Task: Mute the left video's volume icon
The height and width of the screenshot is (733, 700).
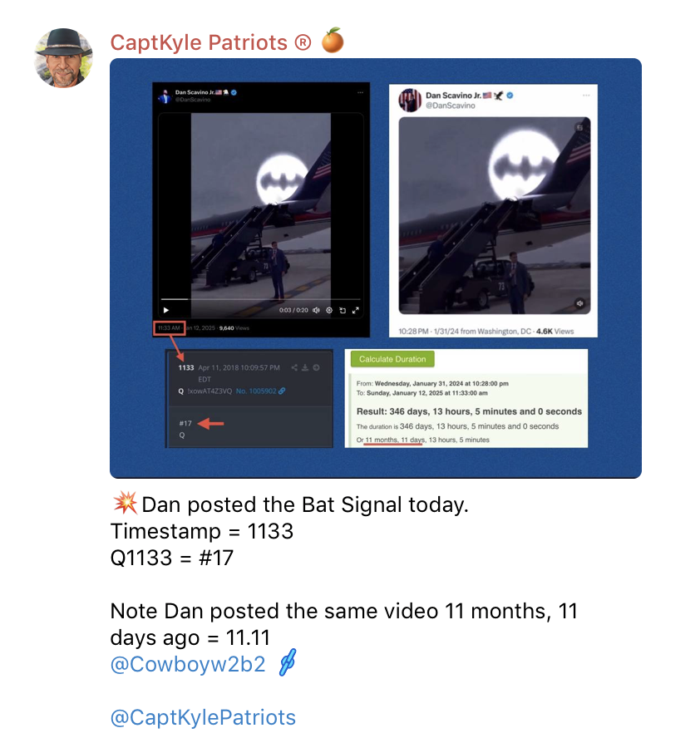Action: [x=317, y=310]
